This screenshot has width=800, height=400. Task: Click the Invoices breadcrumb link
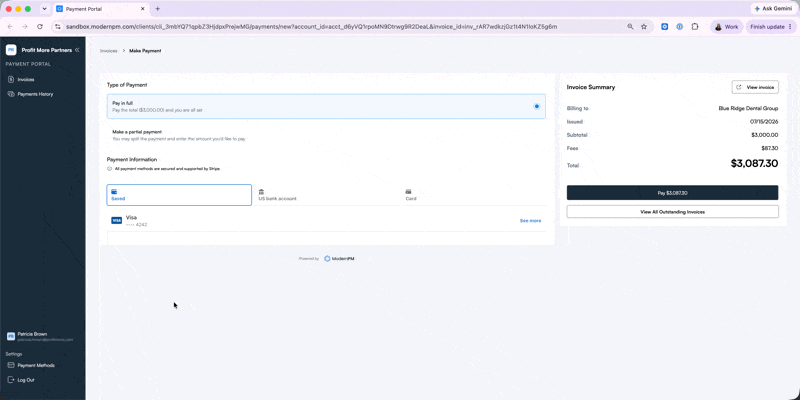click(109, 51)
